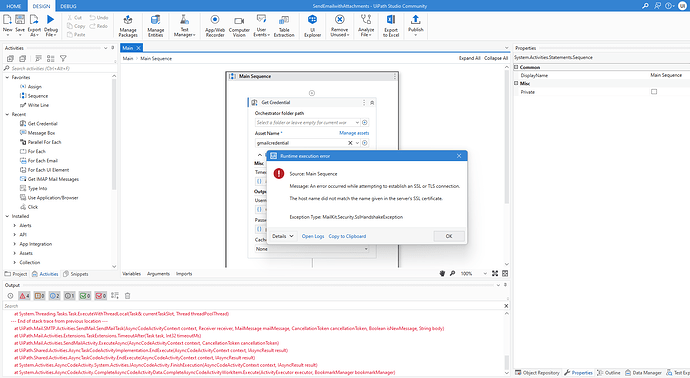Collapse the Recent tree group
The image size is (690, 378).
tap(7, 114)
